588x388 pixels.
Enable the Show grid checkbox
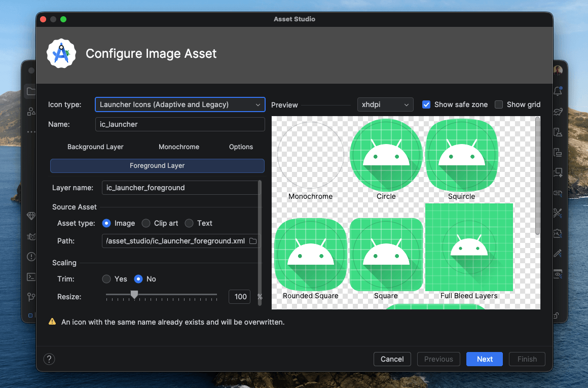pos(498,104)
